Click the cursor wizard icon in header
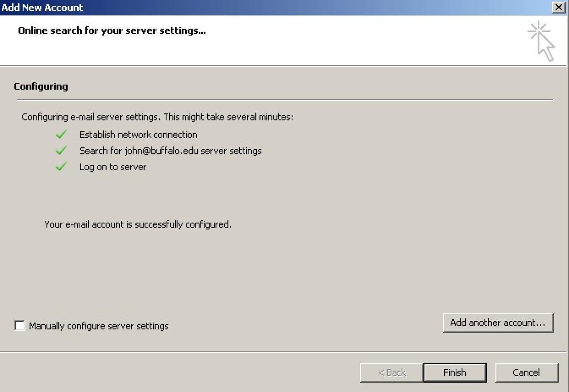Screen dimensions: 569x392 pos(541,41)
